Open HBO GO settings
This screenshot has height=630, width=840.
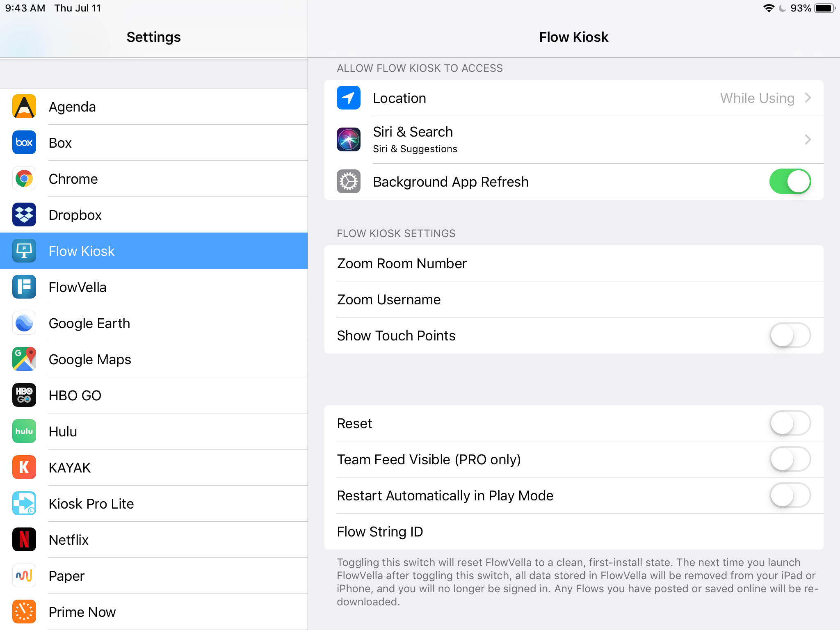pos(154,395)
